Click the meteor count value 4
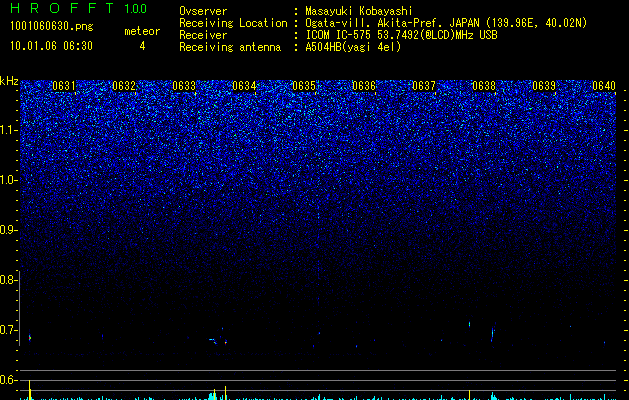The image size is (629, 400). point(142,46)
